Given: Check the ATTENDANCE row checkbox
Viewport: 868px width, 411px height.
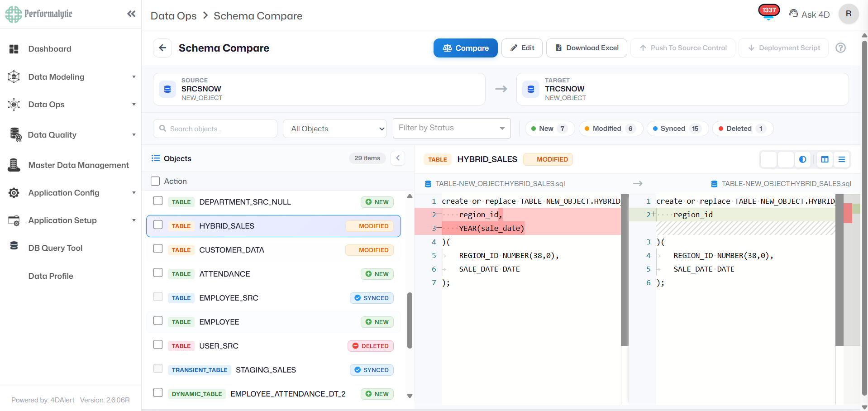Looking at the screenshot, I should click(x=158, y=272).
